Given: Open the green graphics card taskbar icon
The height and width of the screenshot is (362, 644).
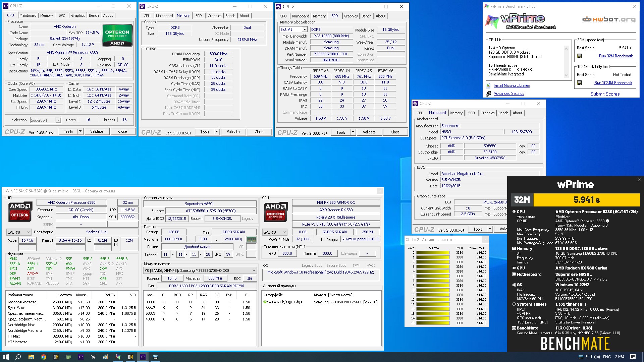Looking at the screenshot, I should point(68,357).
